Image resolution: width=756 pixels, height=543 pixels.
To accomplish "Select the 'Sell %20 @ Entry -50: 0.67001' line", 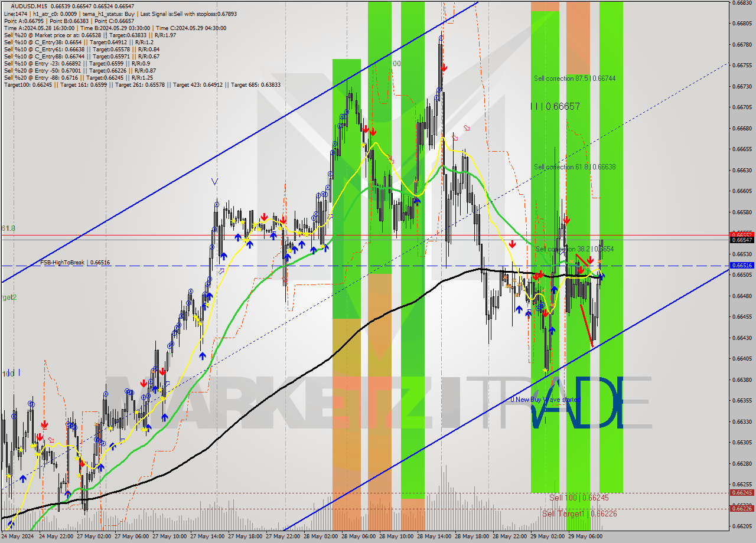I will click(80, 71).
